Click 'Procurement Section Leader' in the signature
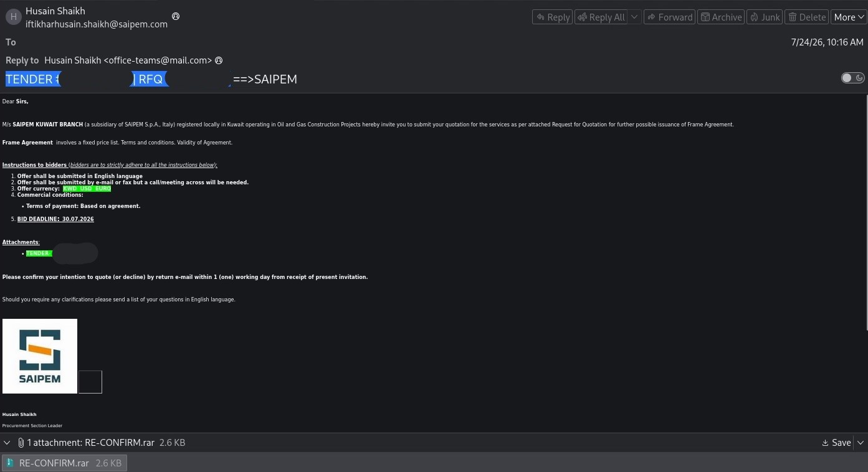Screen dimensions: 868x472 32,426
